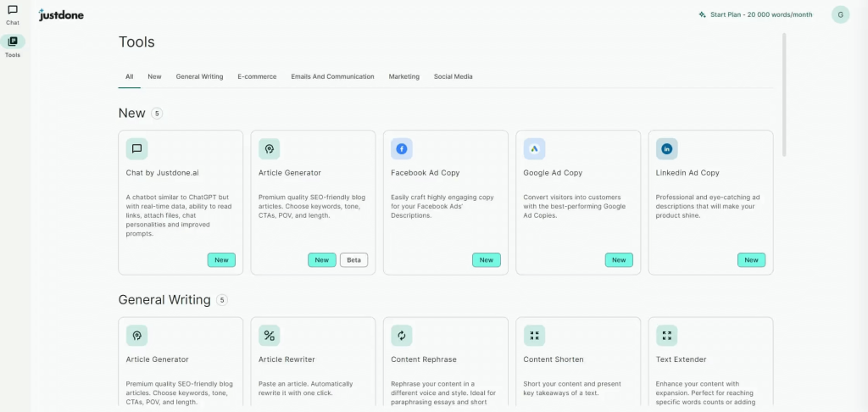Click the Content Shorten icon
868x412 pixels.
pos(534,336)
